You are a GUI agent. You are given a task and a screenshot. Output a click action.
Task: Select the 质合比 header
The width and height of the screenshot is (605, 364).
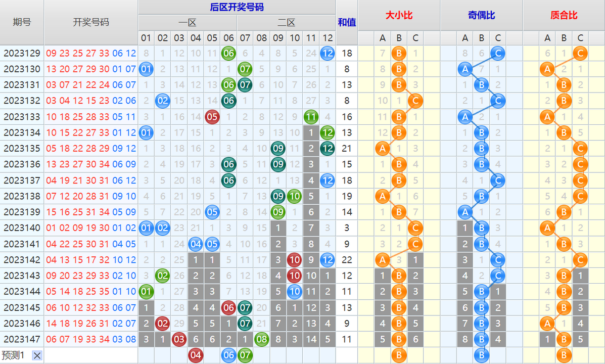(x=564, y=16)
